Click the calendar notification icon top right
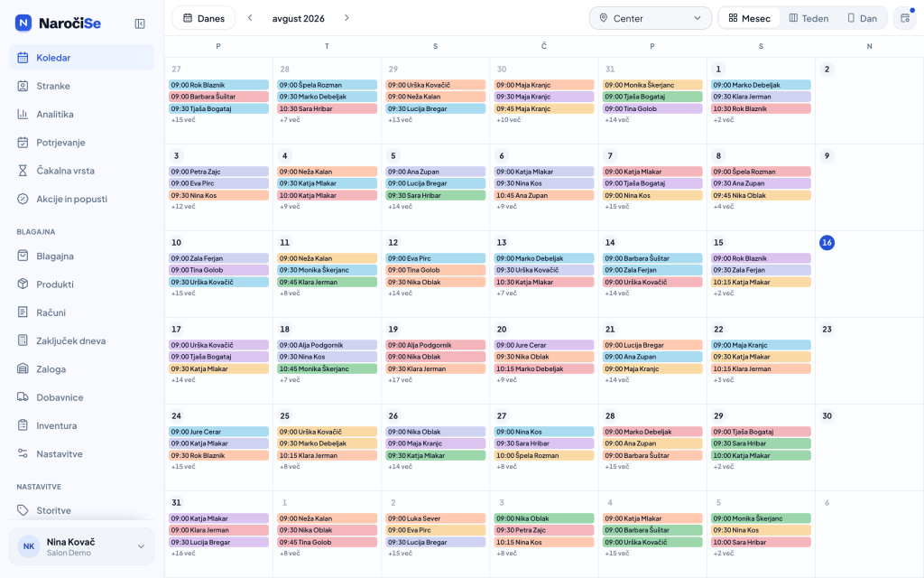 point(905,18)
